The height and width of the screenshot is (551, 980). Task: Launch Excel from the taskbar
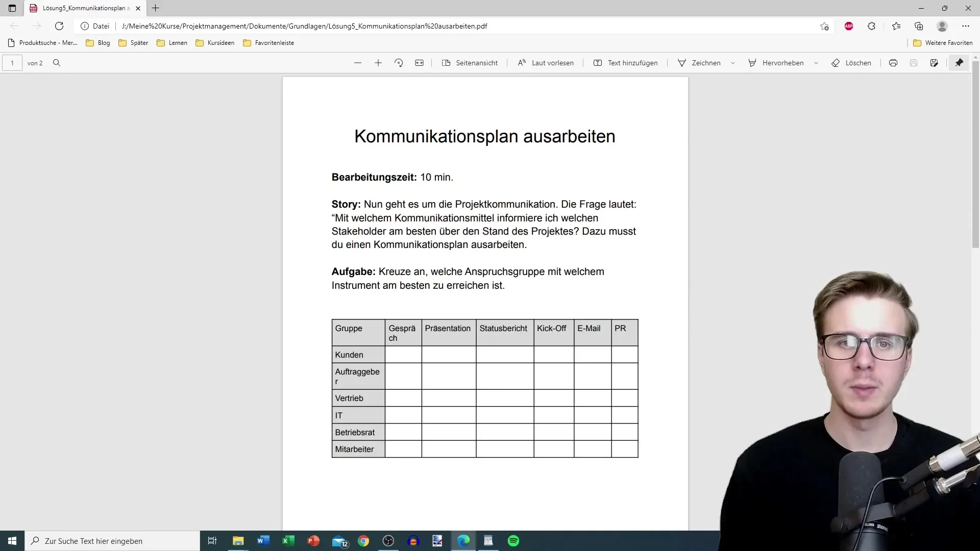288,541
